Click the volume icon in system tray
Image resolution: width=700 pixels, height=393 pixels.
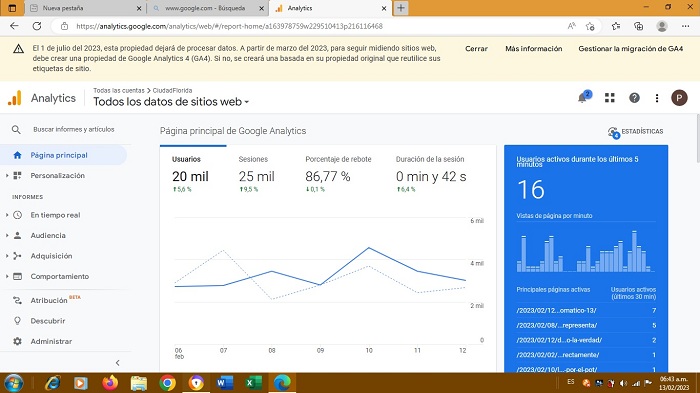624,383
